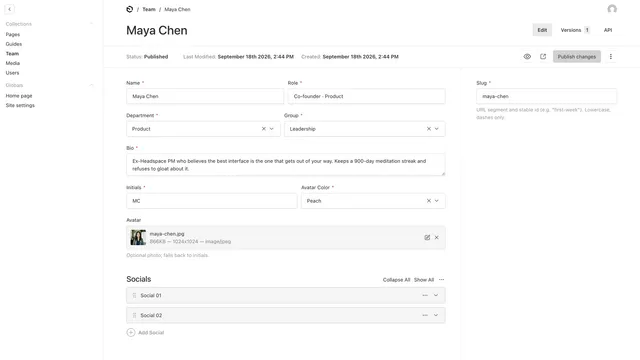Image resolution: width=640 pixels, height=360 pixels.
Task: Open Social 02 row options menu
Action: (x=425, y=315)
